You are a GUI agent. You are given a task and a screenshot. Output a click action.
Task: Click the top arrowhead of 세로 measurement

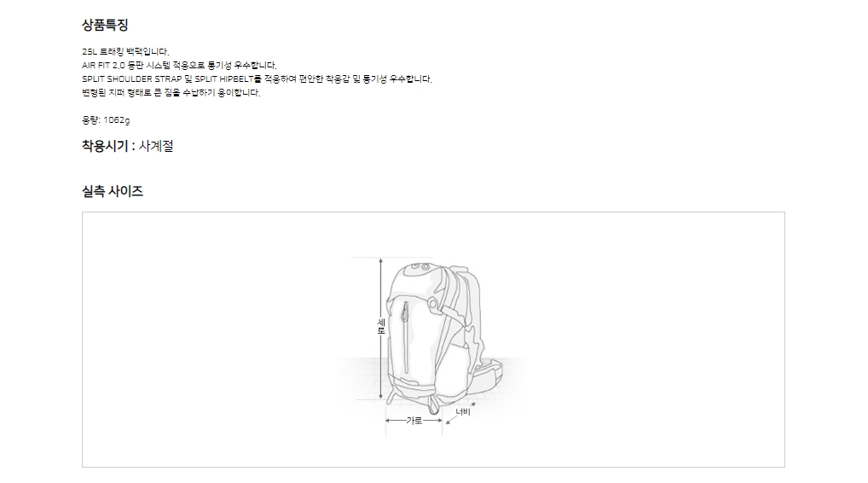[381, 260]
